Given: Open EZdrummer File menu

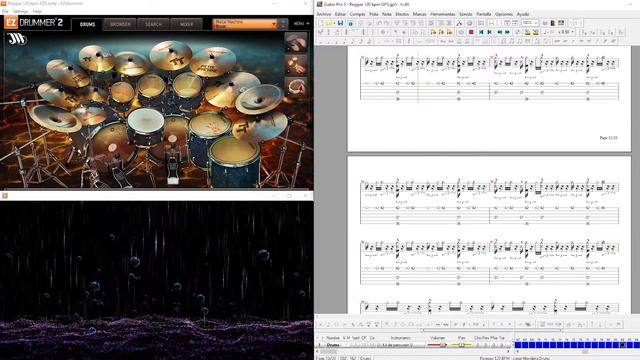Looking at the screenshot, I should point(5,11).
